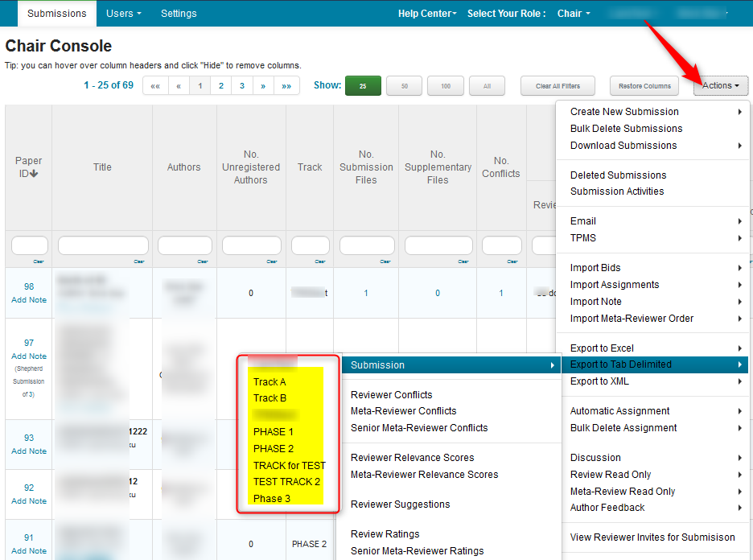Show 50 rows per page
The image size is (753, 560).
coord(404,86)
